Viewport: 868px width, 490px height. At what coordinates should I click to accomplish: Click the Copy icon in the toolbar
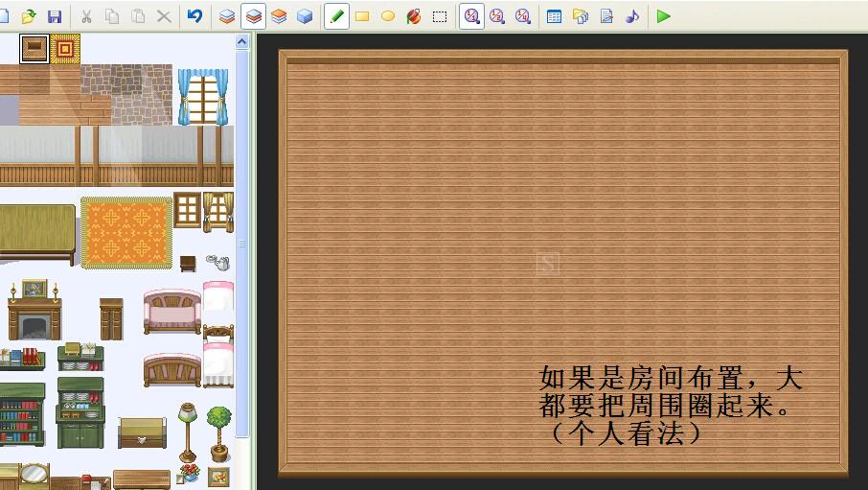click(112, 16)
